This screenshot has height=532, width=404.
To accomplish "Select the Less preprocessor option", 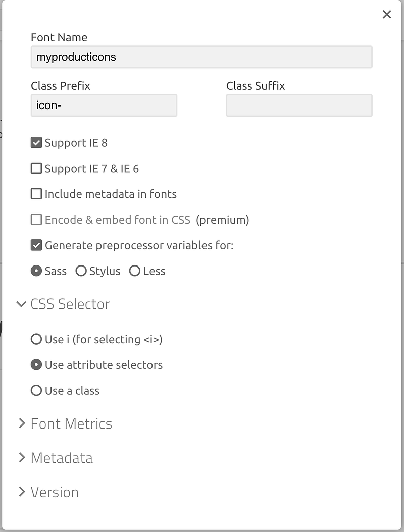I will (135, 271).
